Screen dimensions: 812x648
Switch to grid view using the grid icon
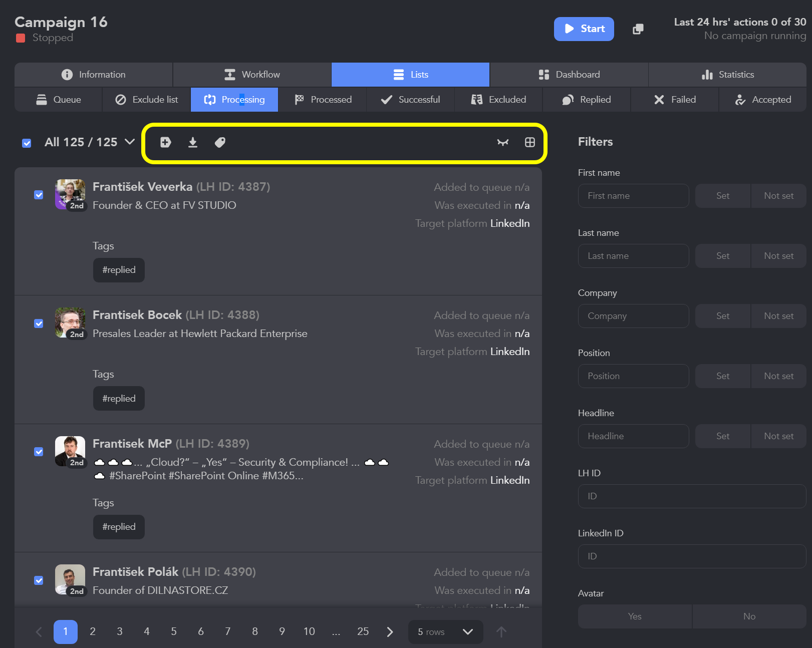pos(529,142)
